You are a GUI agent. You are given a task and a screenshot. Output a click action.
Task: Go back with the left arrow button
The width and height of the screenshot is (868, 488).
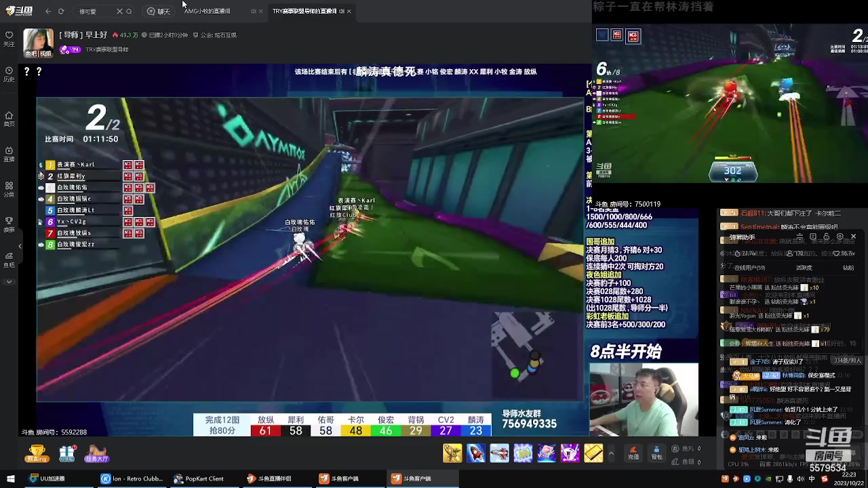[48, 11]
